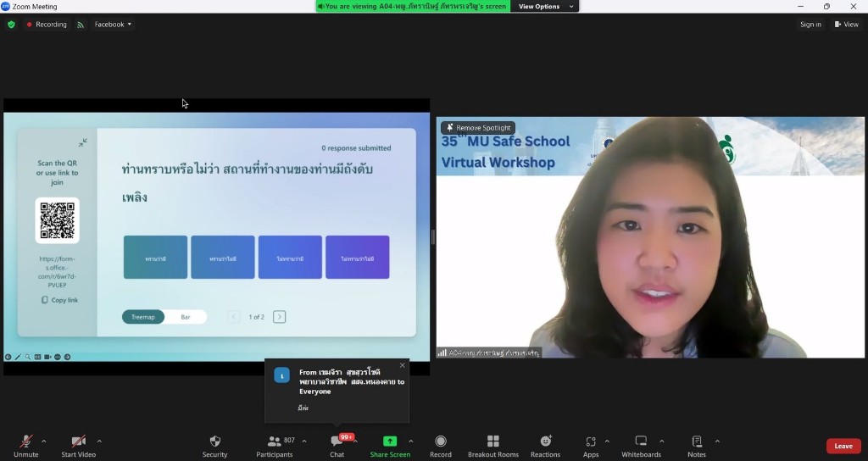Open the Facebook live stream dropdown
The height and width of the screenshot is (461, 868).
[113, 25]
